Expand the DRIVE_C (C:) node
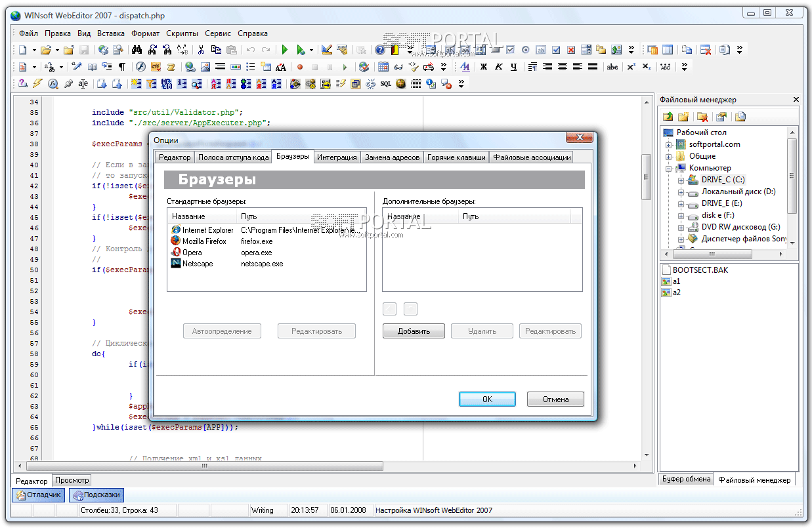812x528 pixels. point(681,180)
